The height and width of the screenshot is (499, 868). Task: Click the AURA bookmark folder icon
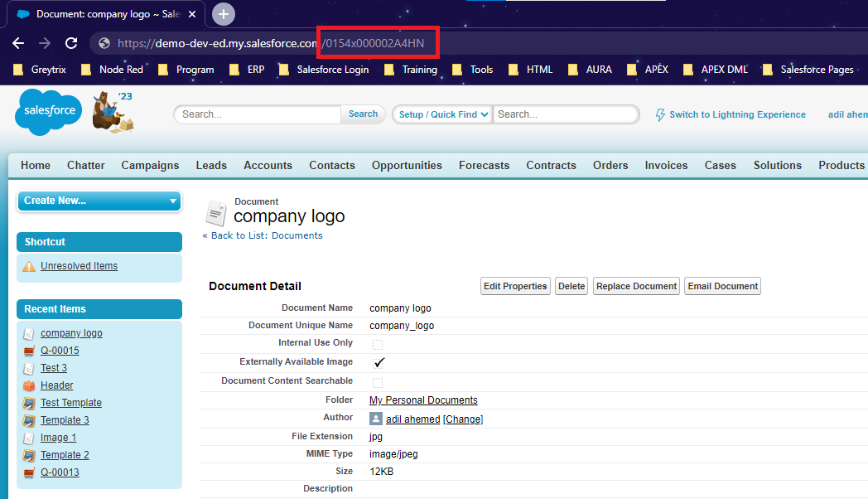573,70
